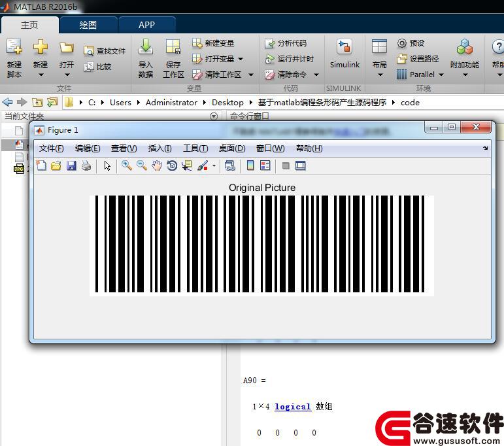Open Simulink from the ribbon

pos(344,54)
